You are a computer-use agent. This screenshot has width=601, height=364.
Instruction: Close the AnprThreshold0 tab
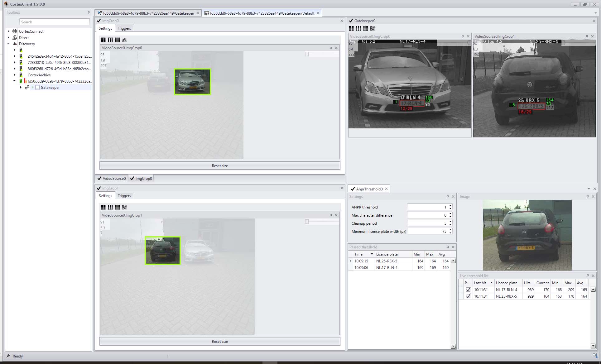pyautogui.click(x=386, y=189)
